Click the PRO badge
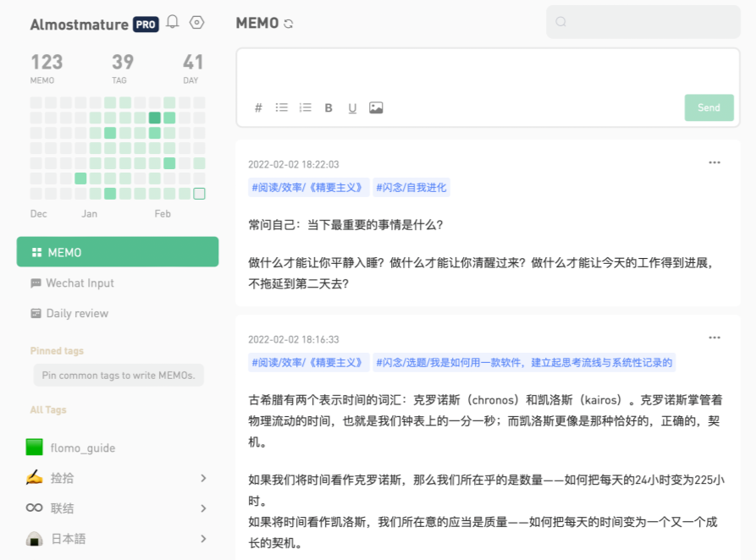This screenshot has height=560, width=756. click(x=146, y=24)
